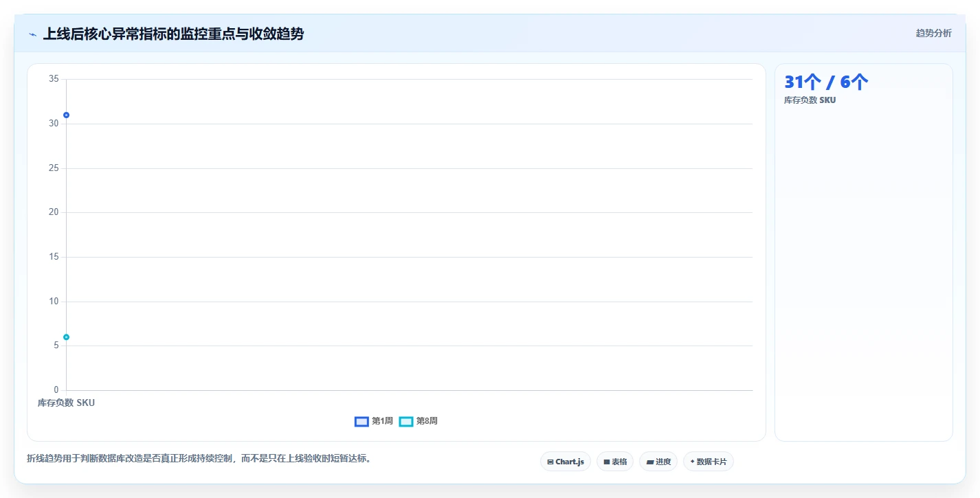Screen dimensions: 980x498
Task: Click the chart title 上线后核心异常指标的监控重点与收敛趋势
Action: point(173,34)
